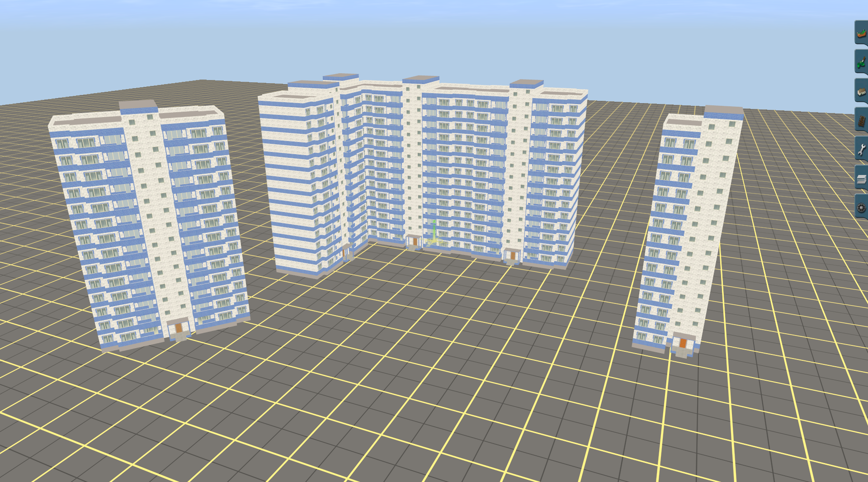Select the left apartment tower building

click(x=149, y=226)
